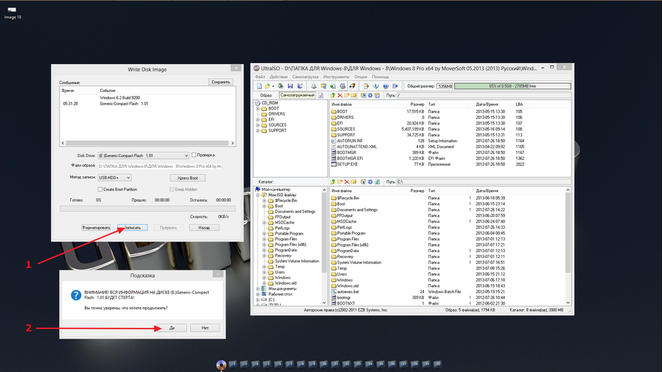This screenshot has width=662, height=372.
Task: Open the Действия menu
Action: point(278,77)
